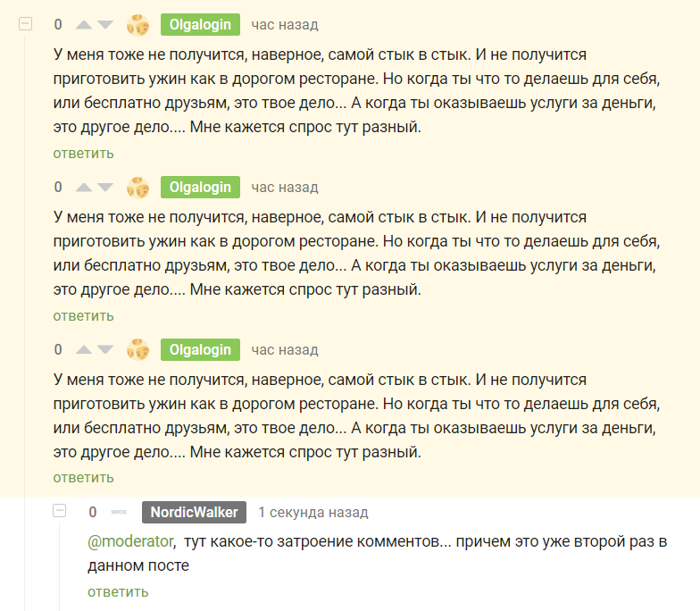700x611 pixels.
Task: Upvote the third Olgalogin comment
Action: tap(85, 350)
